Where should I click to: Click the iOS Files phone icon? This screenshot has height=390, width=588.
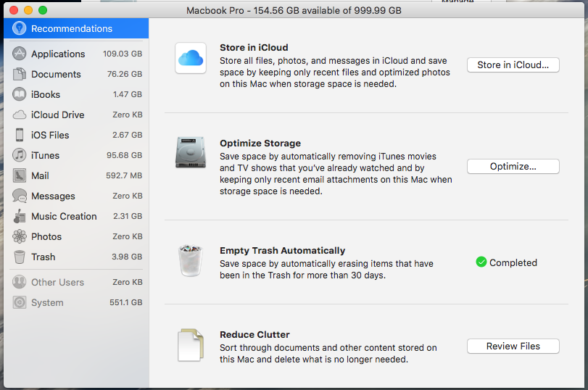tap(19, 135)
